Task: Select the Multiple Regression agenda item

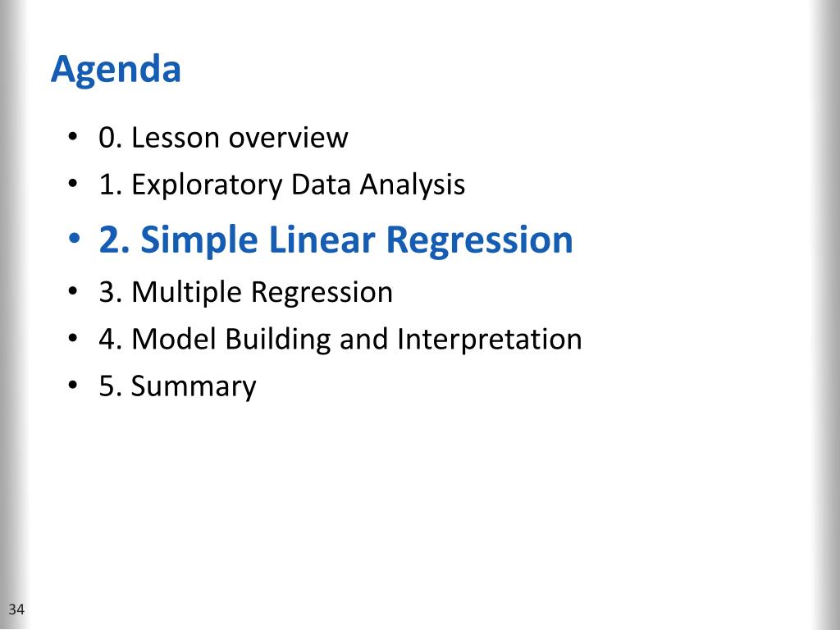Action: [245, 293]
